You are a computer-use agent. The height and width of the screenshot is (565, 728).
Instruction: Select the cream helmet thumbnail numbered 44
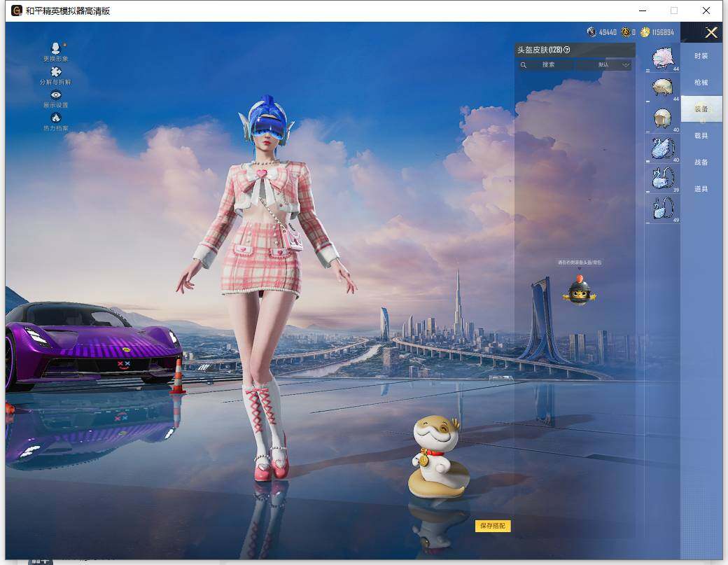[662, 88]
